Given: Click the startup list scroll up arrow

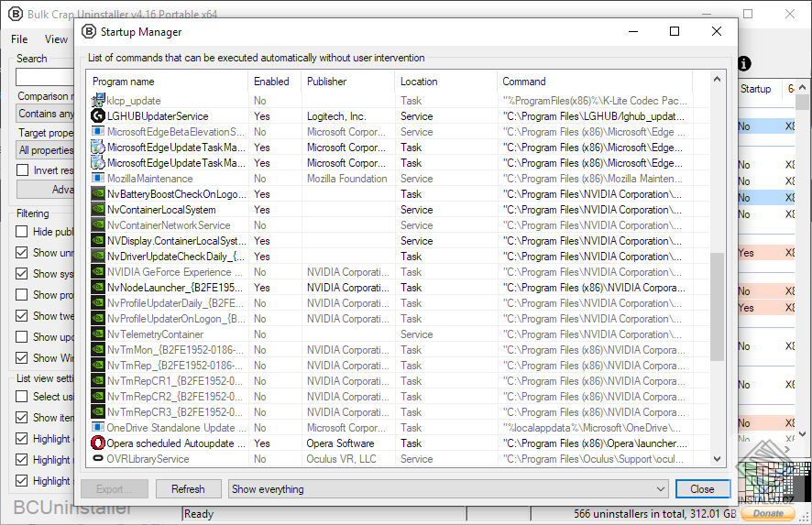Looking at the screenshot, I should [717, 79].
